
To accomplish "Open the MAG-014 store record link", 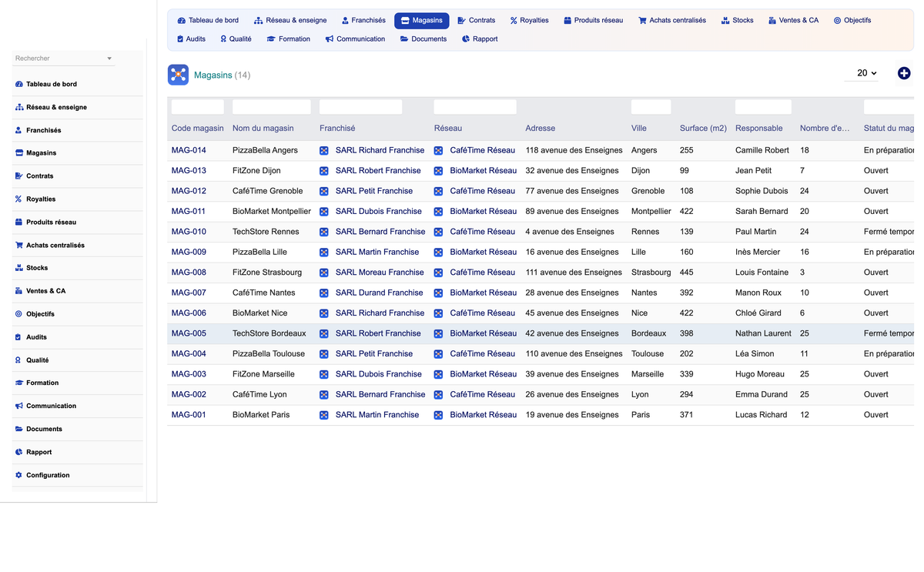I will pos(189,150).
